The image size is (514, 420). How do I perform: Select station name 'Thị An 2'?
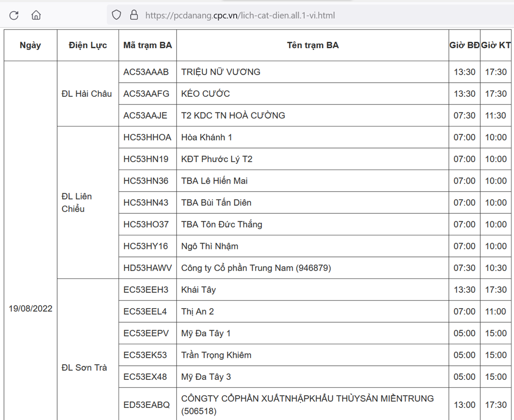[x=197, y=311]
